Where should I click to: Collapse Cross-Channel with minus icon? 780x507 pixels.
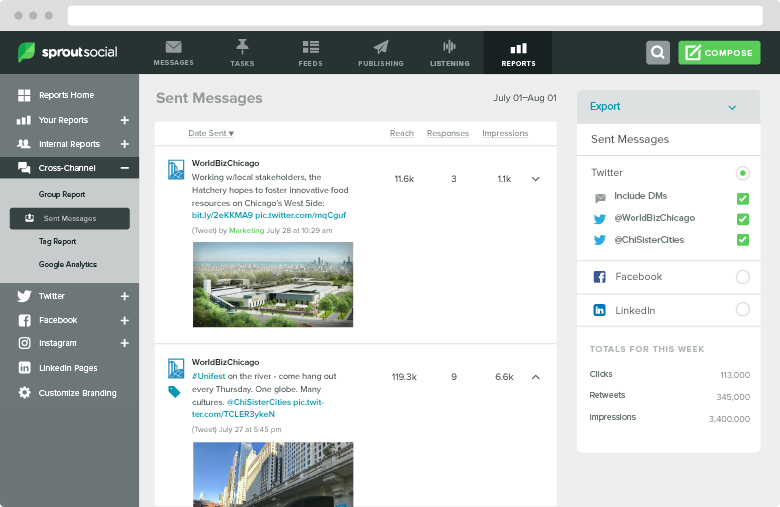[x=125, y=168]
